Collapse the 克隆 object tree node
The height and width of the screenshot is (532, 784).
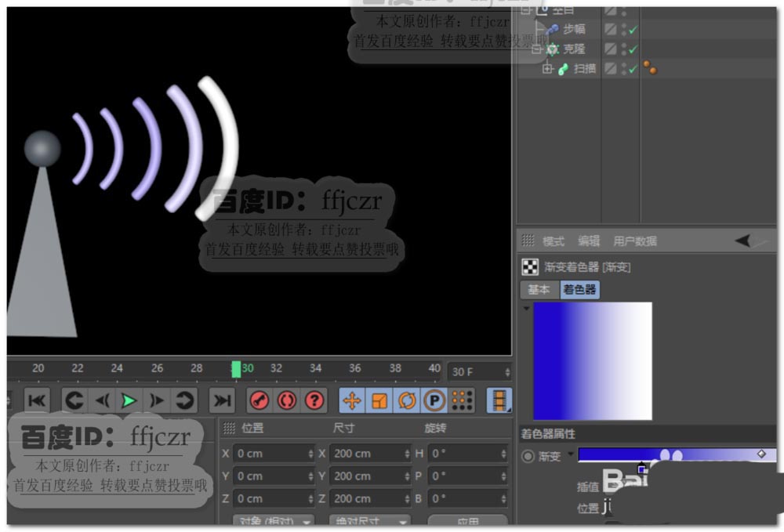[x=536, y=49]
